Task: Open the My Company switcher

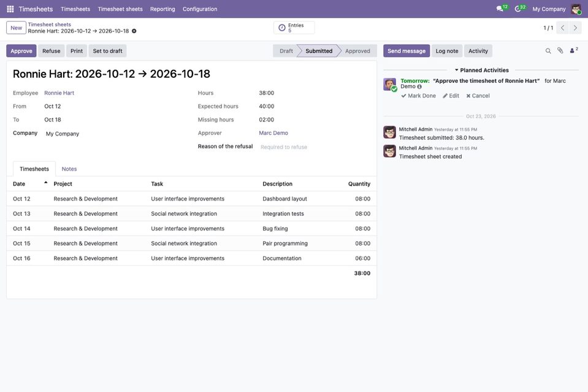Action: click(x=549, y=9)
